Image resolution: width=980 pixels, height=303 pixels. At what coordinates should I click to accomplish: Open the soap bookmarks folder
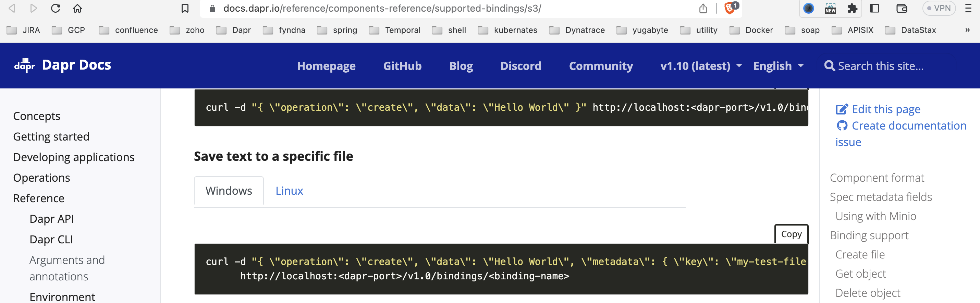coord(803,30)
